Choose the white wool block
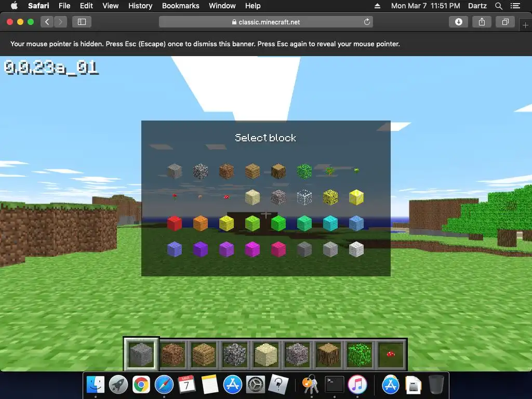Viewport: 532px width, 399px height. point(356,249)
